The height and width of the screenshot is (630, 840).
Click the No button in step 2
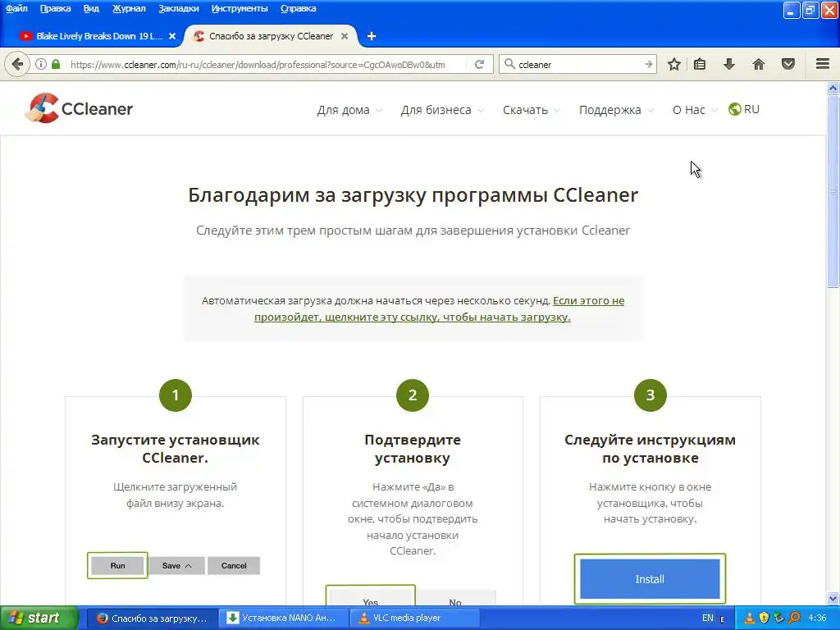coord(455,598)
